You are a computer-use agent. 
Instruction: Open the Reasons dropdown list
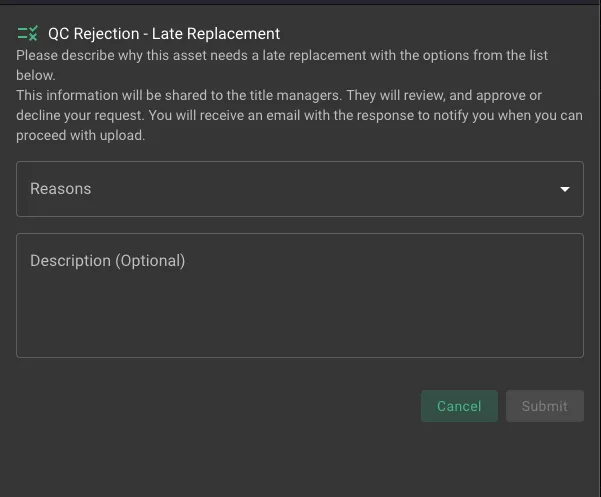[299, 189]
